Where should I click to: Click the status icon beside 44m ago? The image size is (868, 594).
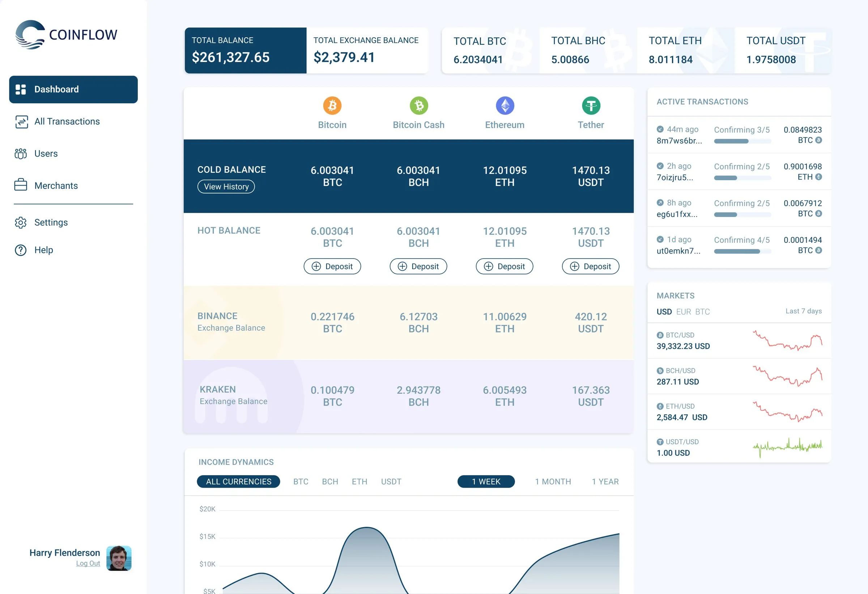point(660,129)
